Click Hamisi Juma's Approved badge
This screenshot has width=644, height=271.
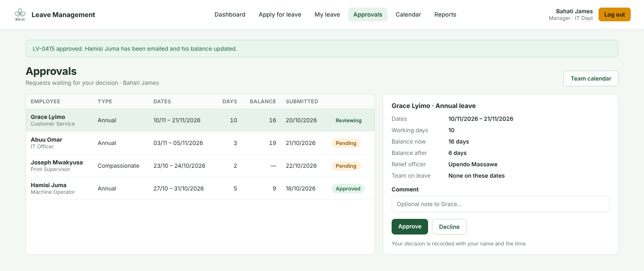348,189
